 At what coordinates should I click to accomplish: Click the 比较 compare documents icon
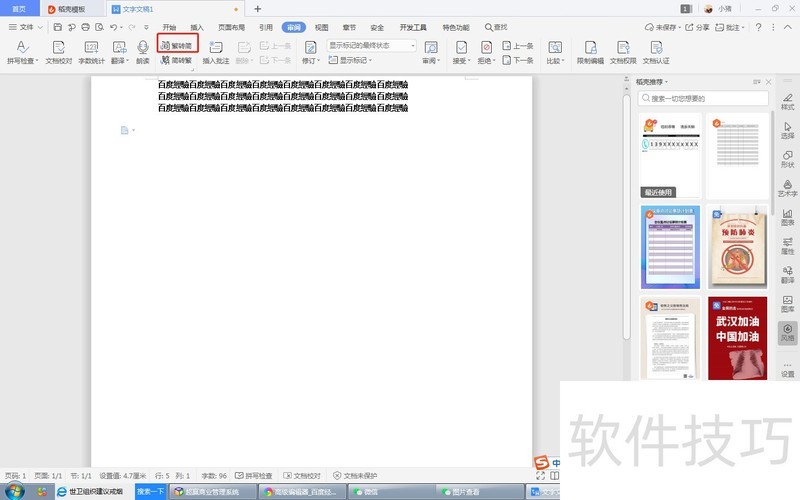[x=555, y=47]
